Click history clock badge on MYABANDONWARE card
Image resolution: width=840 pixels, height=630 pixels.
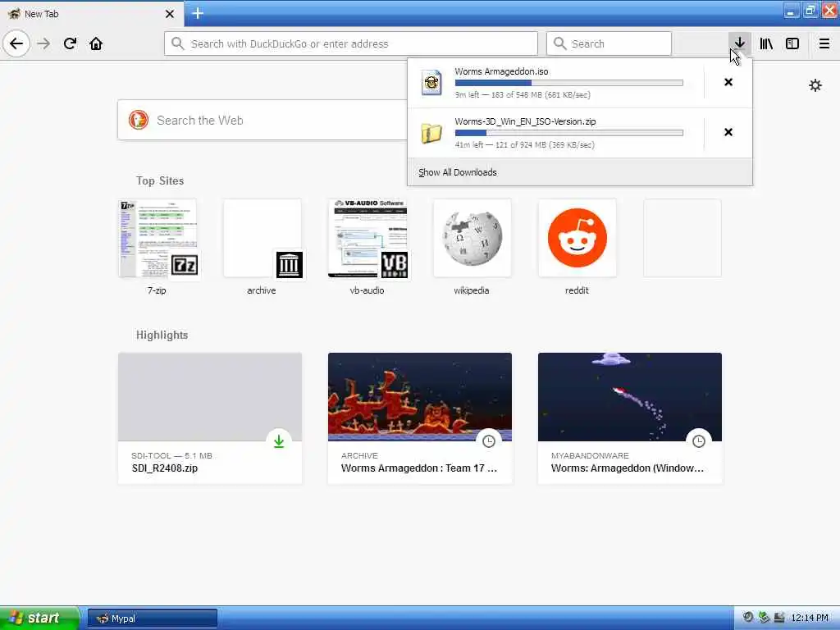[x=699, y=441]
